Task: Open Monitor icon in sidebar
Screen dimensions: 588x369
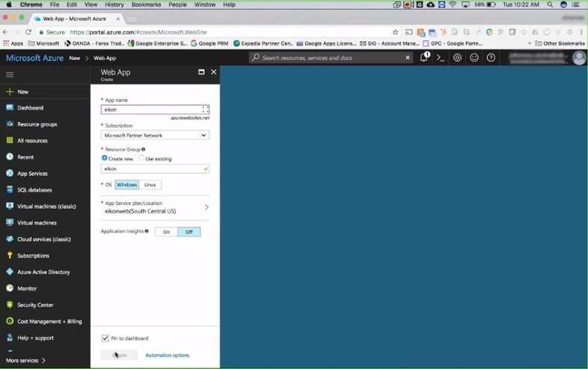Action: pyautogui.click(x=10, y=288)
